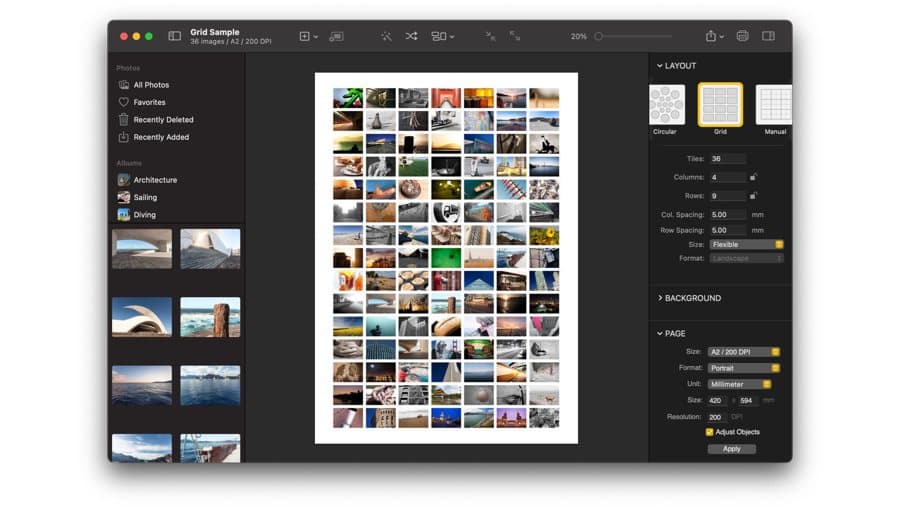
Task: Click the add page button in toolbar
Action: click(305, 36)
